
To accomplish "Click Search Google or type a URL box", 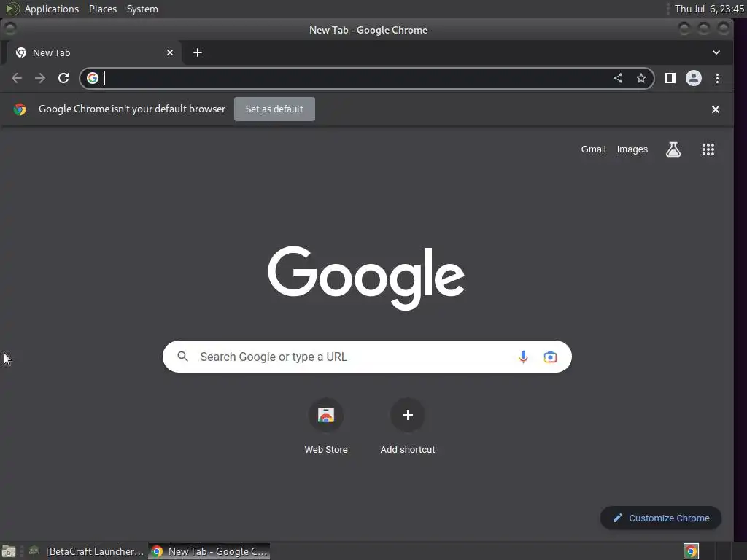I will point(368,357).
